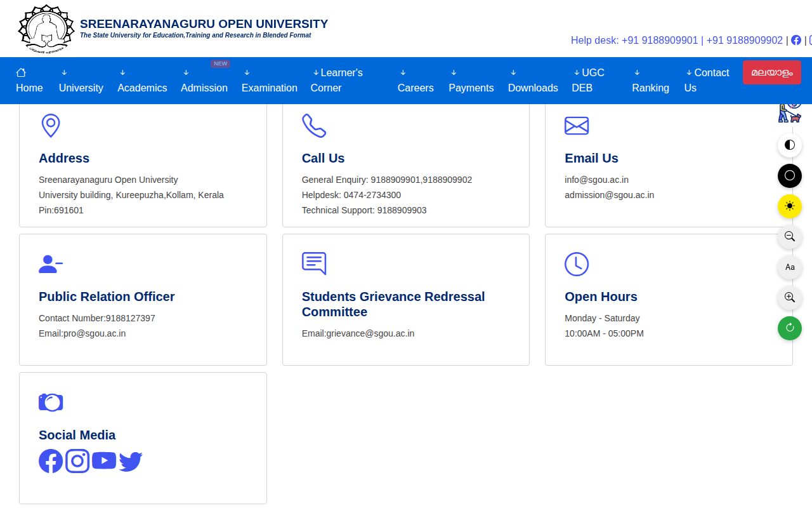Click the 'Students Grievance Redressal Committee' heading
The width and height of the screenshot is (812, 508).
coord(393,304)
